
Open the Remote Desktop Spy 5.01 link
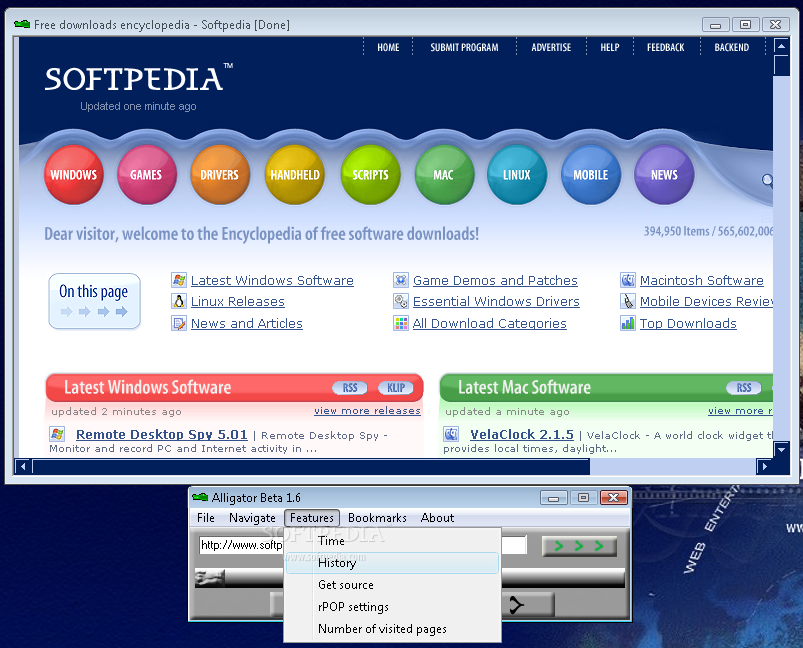pyautogui.click(x=162, y=434)
